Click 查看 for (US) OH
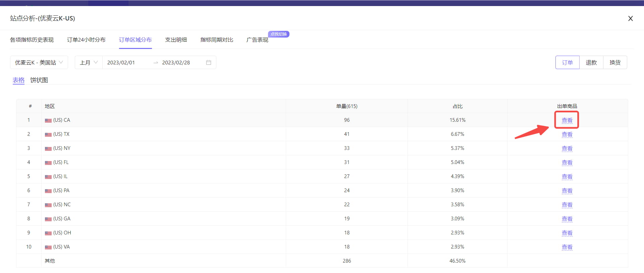 coord(567,233)
